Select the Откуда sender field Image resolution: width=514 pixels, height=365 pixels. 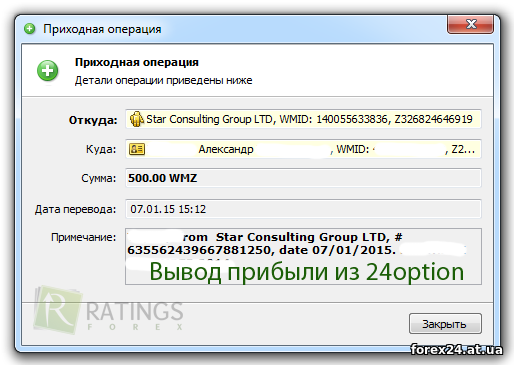click(x=303, y=119)
